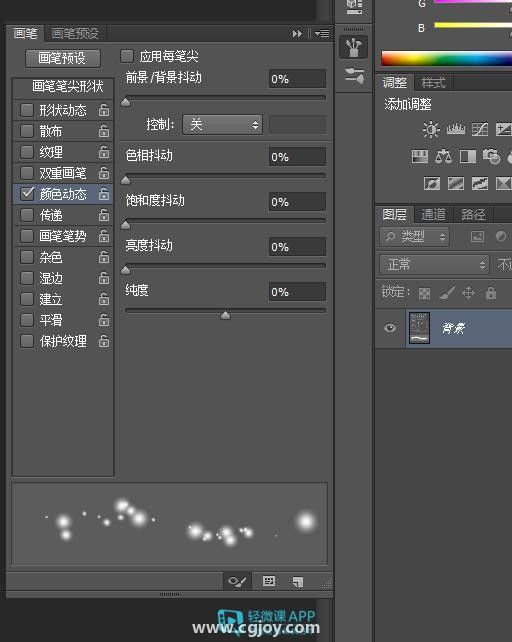Open the tool presets dock icon
The width and height of the screenshot is (512, 642).
353,76
